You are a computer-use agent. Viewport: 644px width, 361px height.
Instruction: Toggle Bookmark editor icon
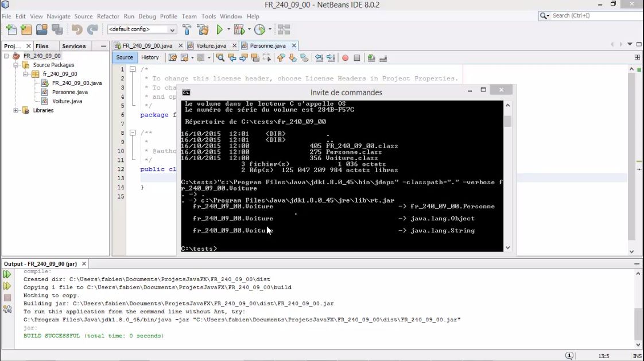[x=304, y=58]
